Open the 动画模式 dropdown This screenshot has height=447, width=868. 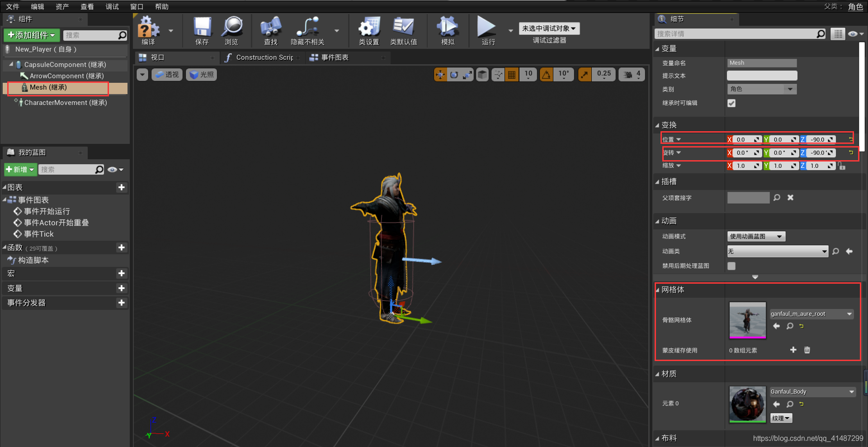click(x=756, y=237)
